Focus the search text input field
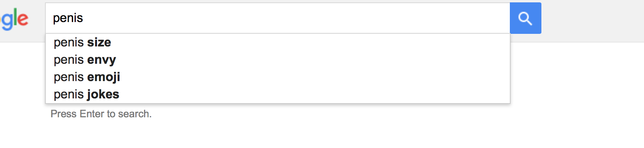Screen dimensions: 644x148 coord(278,18)
